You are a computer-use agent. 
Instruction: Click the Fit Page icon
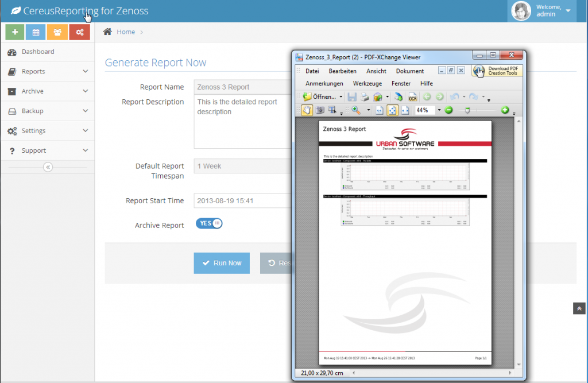tap(392, 110)
